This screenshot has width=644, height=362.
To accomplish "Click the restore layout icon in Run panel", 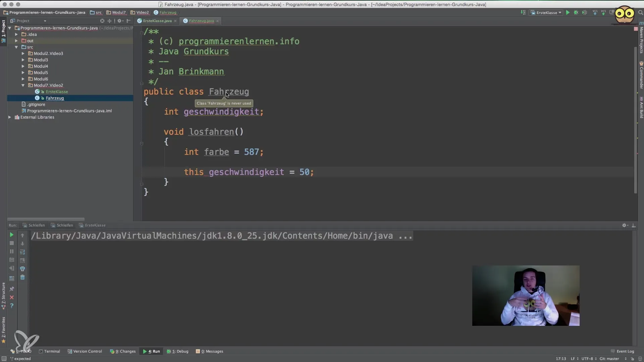I will (11, 278).
